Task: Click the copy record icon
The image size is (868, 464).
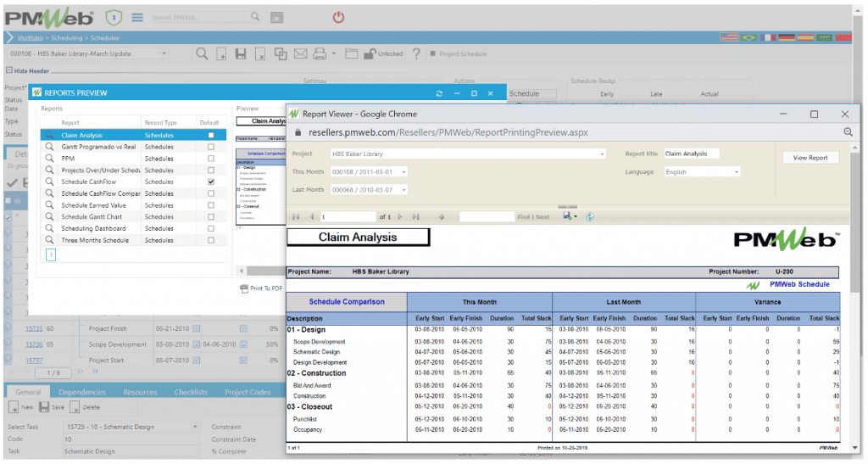Action: [281, 53]
